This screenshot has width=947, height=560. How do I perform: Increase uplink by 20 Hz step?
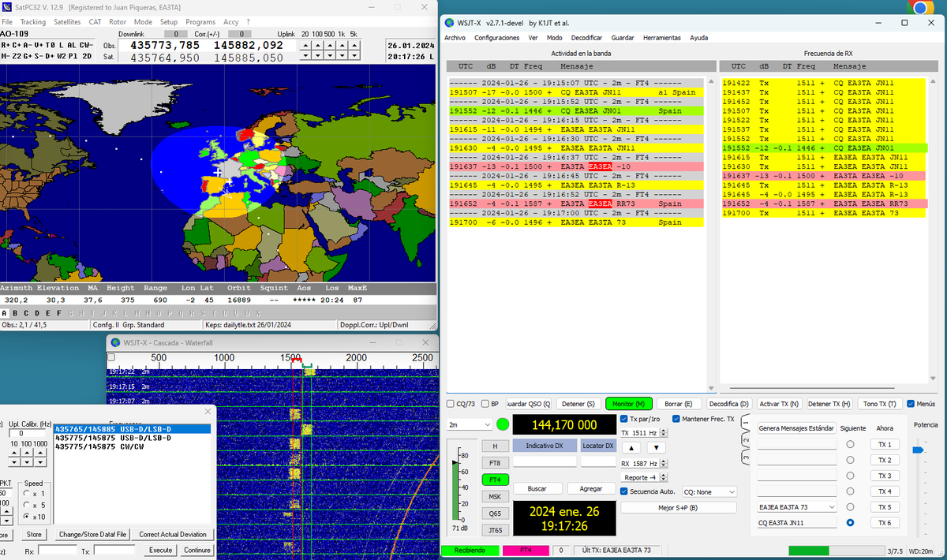305,45
